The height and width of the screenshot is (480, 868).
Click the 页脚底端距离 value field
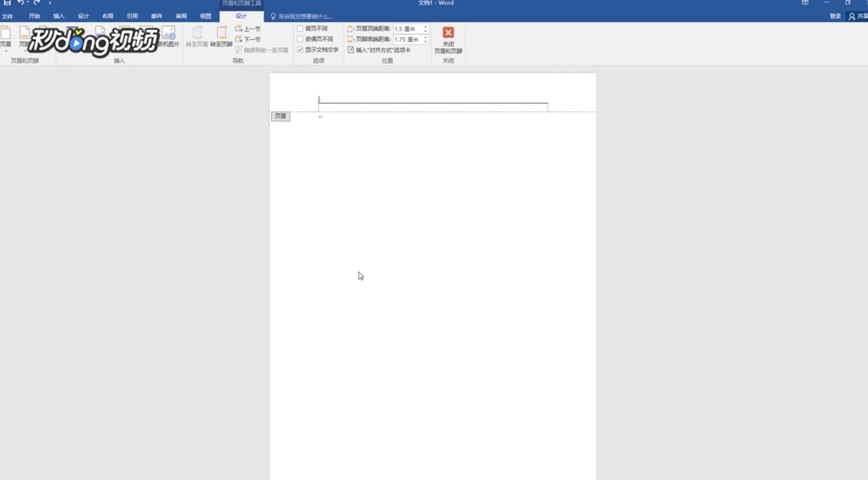[407, 39]
